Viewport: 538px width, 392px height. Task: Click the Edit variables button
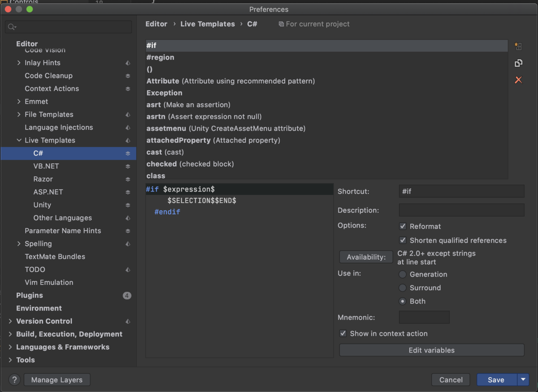[431, 350]
